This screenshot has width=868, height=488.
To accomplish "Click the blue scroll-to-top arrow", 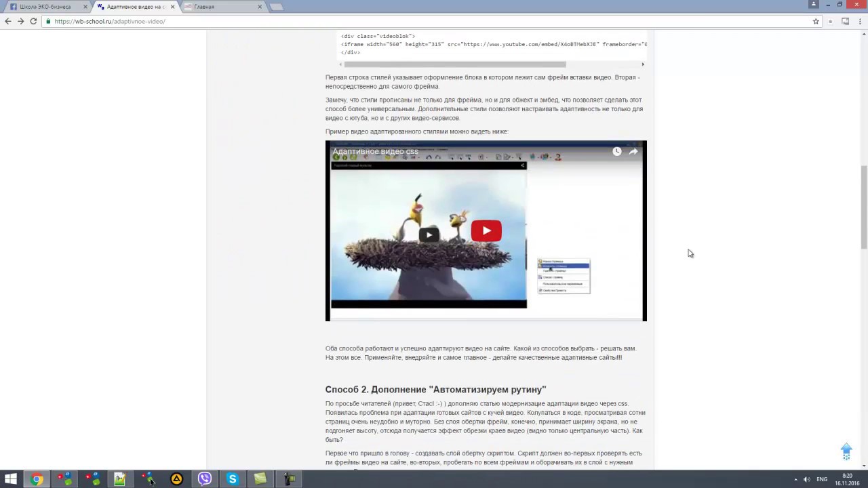I will (x=846, y=451).
